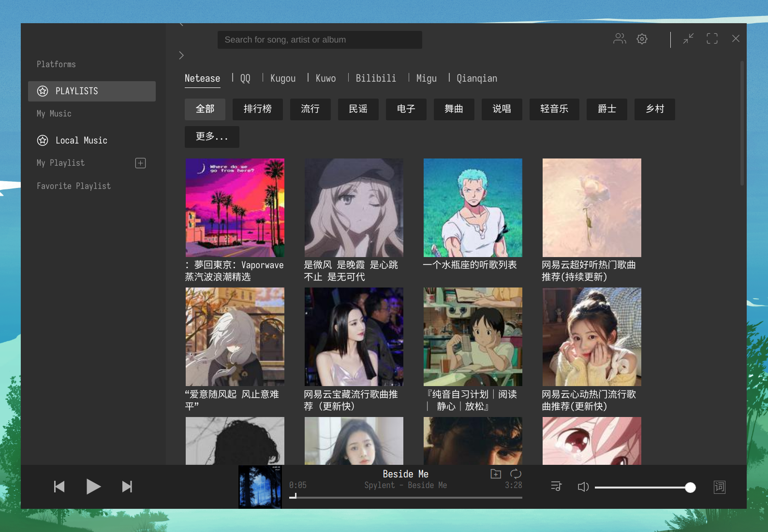The image size is (768, 532).
Task: Skip to the previous track
Action: tap(59, 487)
